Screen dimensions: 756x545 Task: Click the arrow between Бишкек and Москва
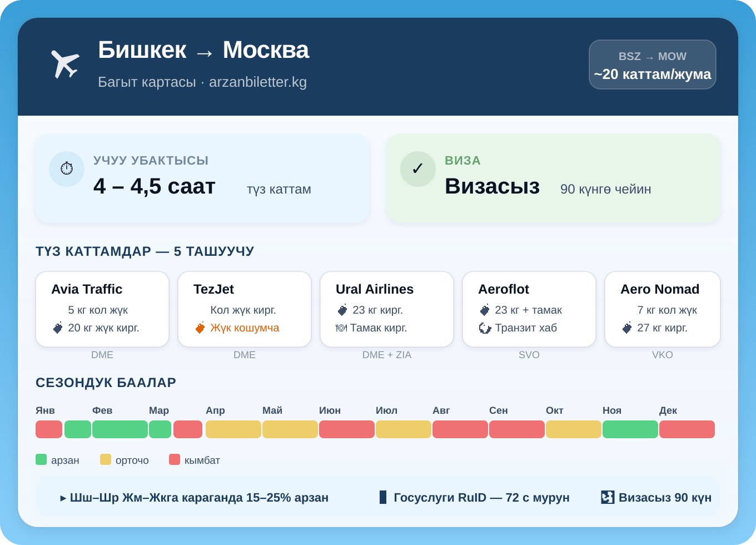pos(205,51)
